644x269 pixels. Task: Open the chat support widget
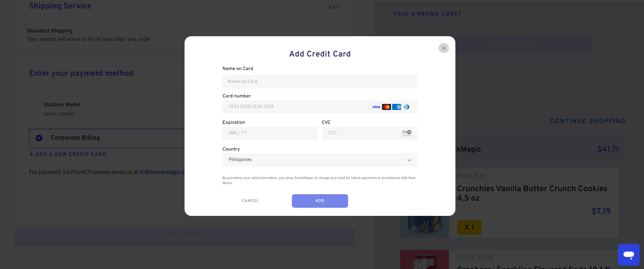pyautogui.click(x=629, y=255)
